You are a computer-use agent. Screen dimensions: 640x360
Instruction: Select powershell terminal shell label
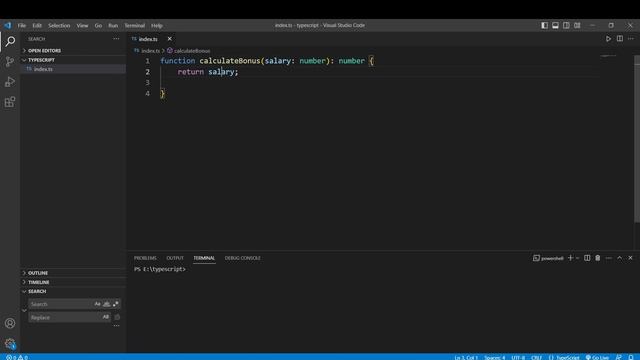(x=548, y=258)
